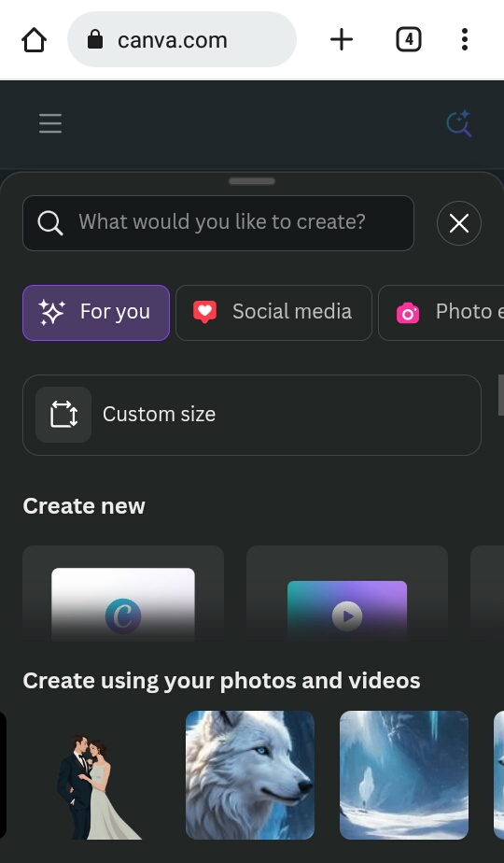Open the hamburger navigation menu
Viewport: 504px width, 863px height.
(x=50, y=123)
